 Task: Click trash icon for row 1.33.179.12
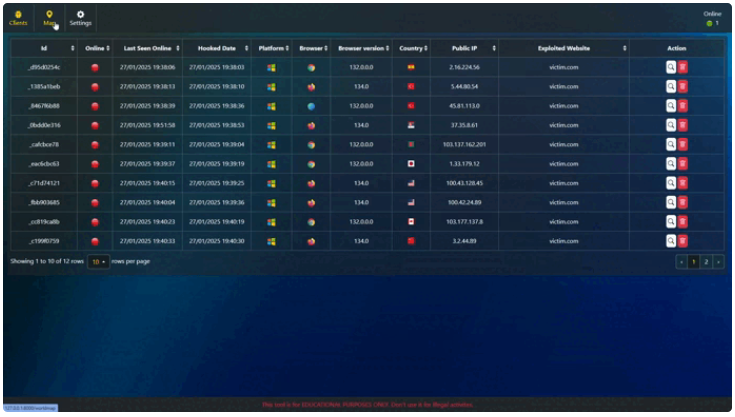tap(683, 164)
